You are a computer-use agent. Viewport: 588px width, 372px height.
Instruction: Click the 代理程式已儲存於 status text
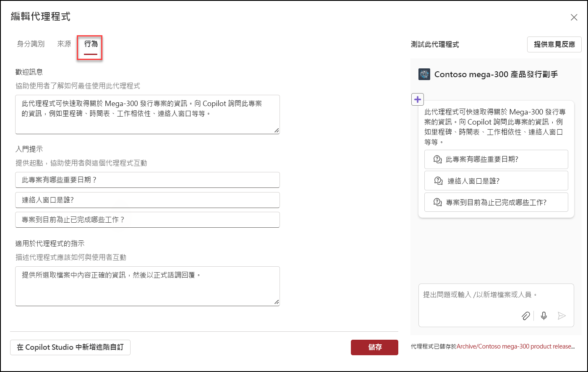click(434, 346)
